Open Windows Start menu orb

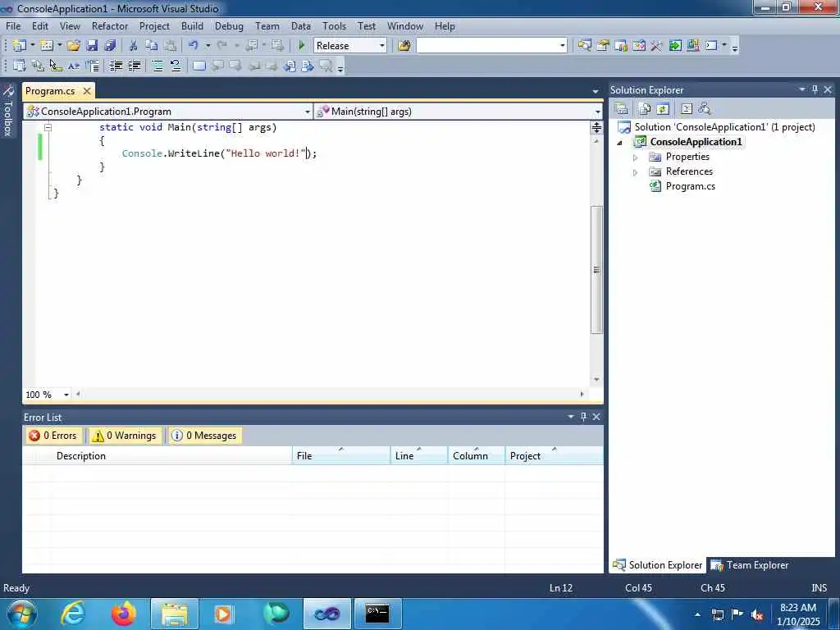22,614
